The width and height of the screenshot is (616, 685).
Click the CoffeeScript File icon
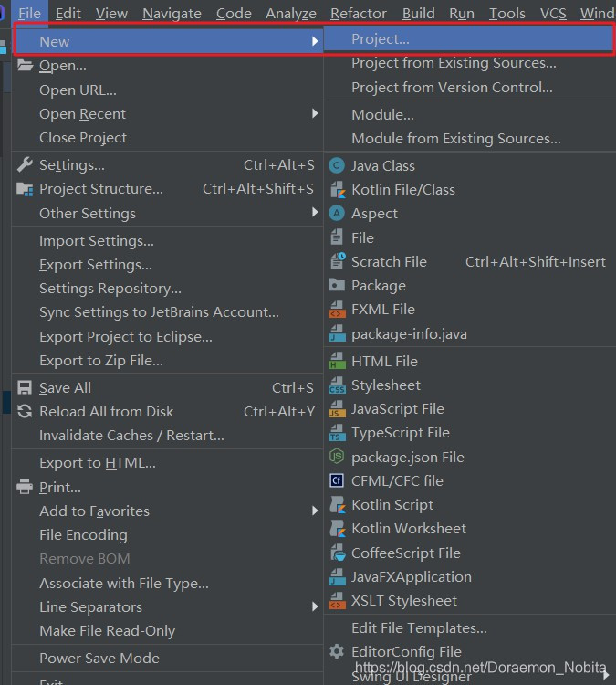click(x=337, y=553)
